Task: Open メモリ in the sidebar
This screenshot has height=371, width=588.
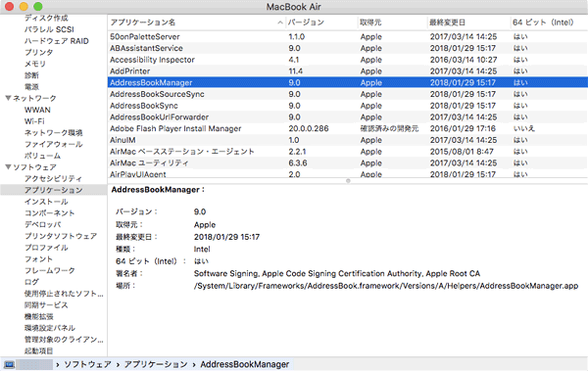Action: coord(35,64)
